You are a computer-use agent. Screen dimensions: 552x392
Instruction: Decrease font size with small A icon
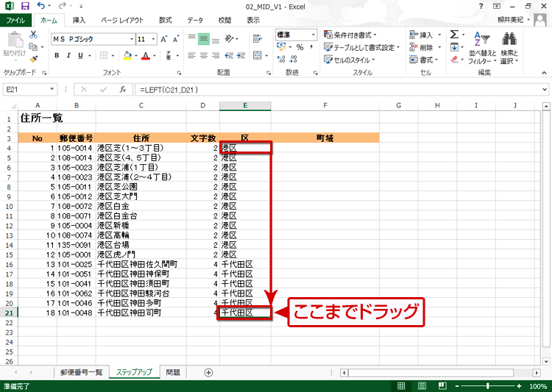click(176, 39)
